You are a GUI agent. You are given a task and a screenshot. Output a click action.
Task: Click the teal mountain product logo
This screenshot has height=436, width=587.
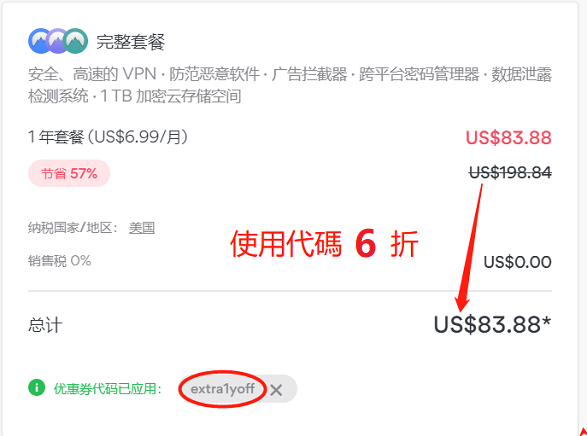coord(76,41)
